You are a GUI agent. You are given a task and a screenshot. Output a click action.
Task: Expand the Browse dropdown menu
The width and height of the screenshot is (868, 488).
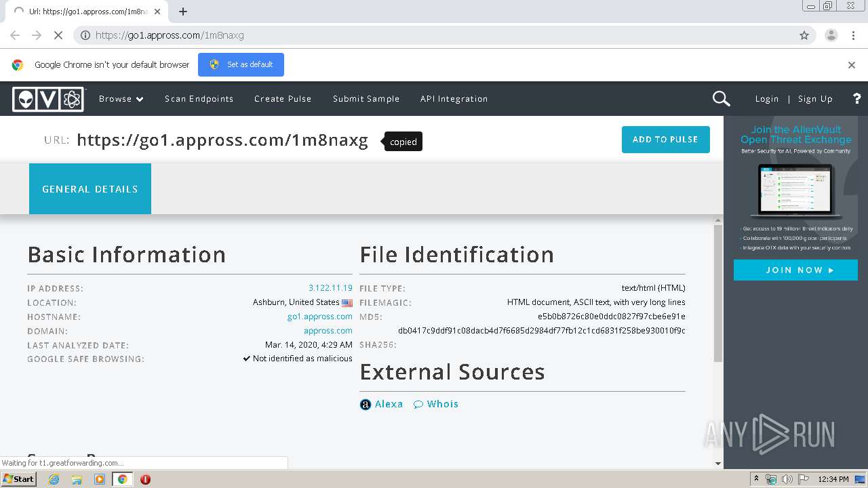pos(121,99)
